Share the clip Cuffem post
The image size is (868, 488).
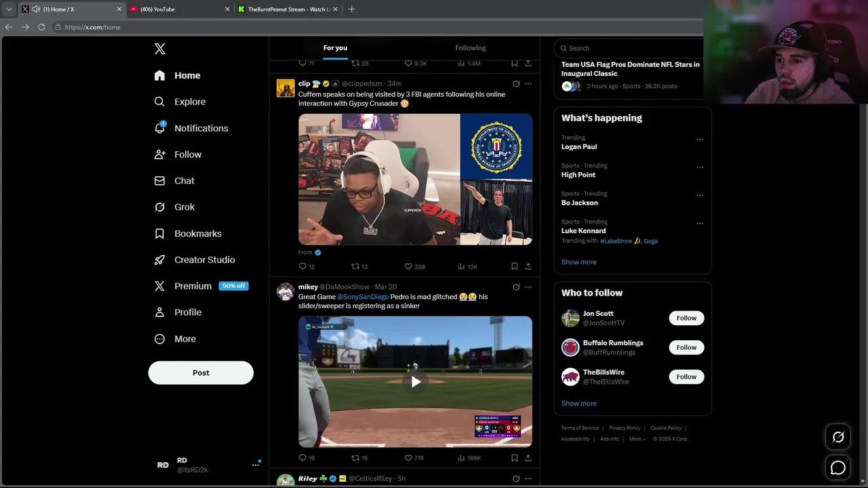pos(528,266)
